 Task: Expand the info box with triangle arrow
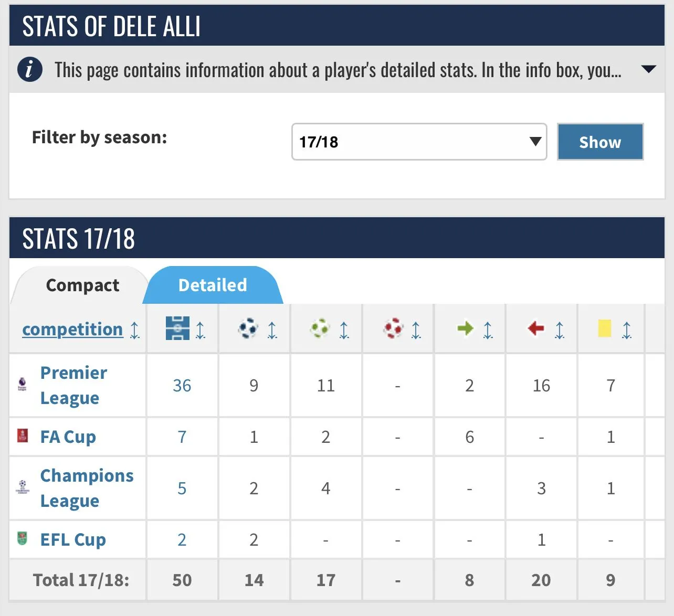pyautogui.click(x=649, y=69)
